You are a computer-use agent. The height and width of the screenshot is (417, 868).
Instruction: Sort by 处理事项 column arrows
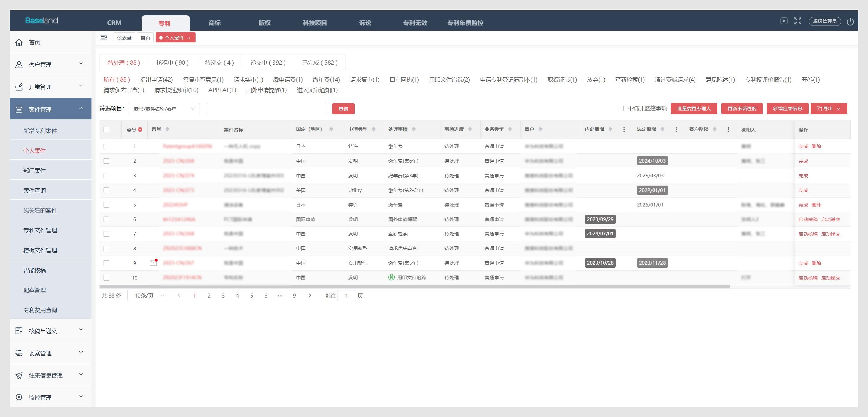(414, 129)
